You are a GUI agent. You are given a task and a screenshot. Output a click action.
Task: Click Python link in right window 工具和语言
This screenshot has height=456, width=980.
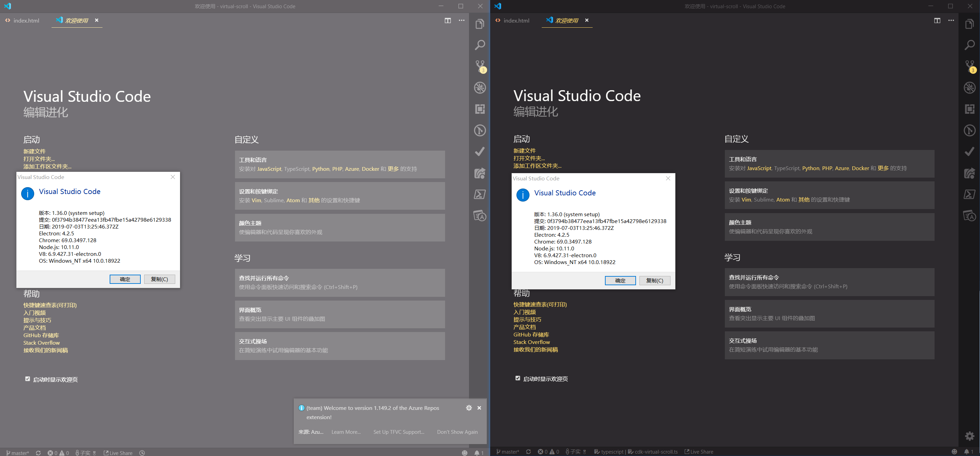click(x=811, y=168)
